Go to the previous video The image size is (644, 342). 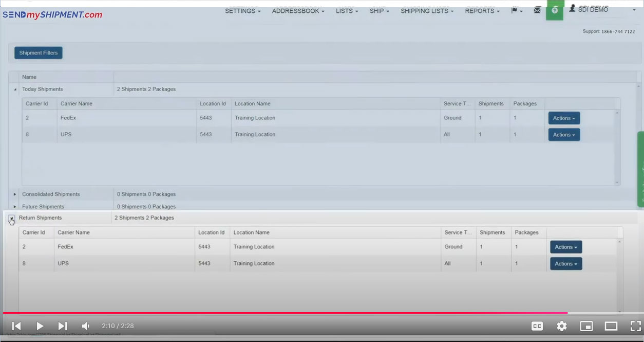pyautogui.click(x=16, y=326)
